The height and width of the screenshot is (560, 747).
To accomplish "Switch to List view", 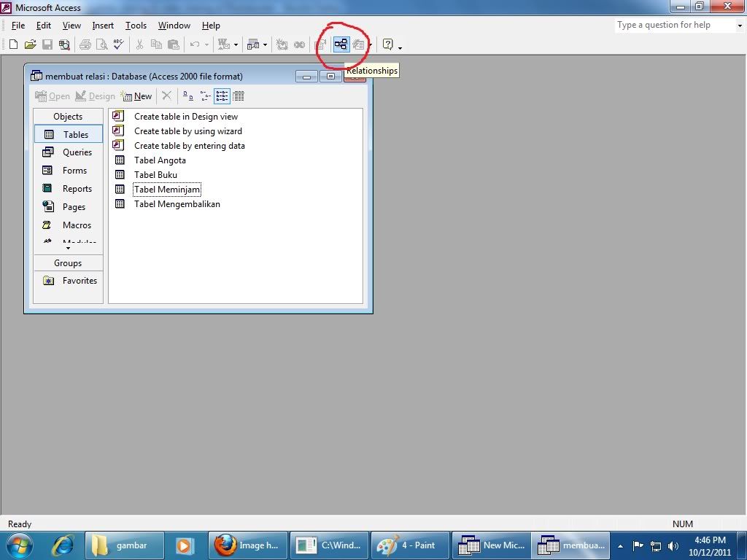I will click(222, 96).
